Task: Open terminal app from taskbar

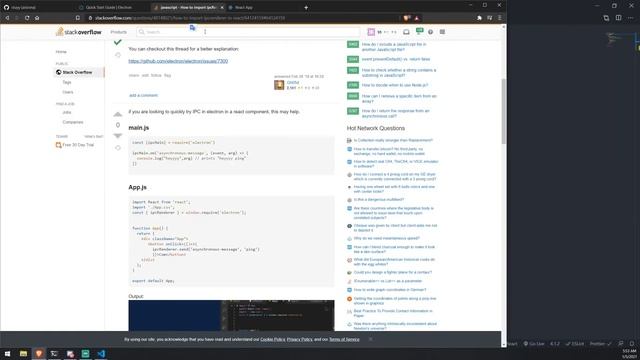Action: pyautogui.click(x=54, y=353)
